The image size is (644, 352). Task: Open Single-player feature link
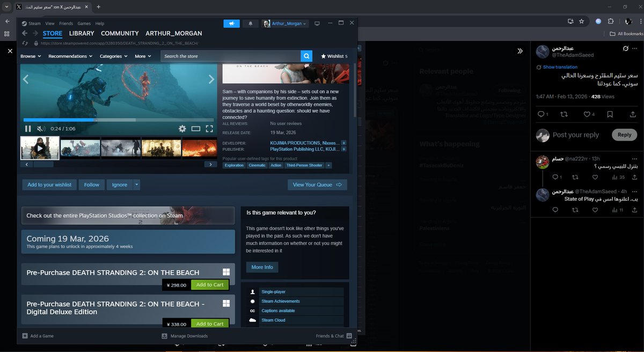tap(273, 292)
